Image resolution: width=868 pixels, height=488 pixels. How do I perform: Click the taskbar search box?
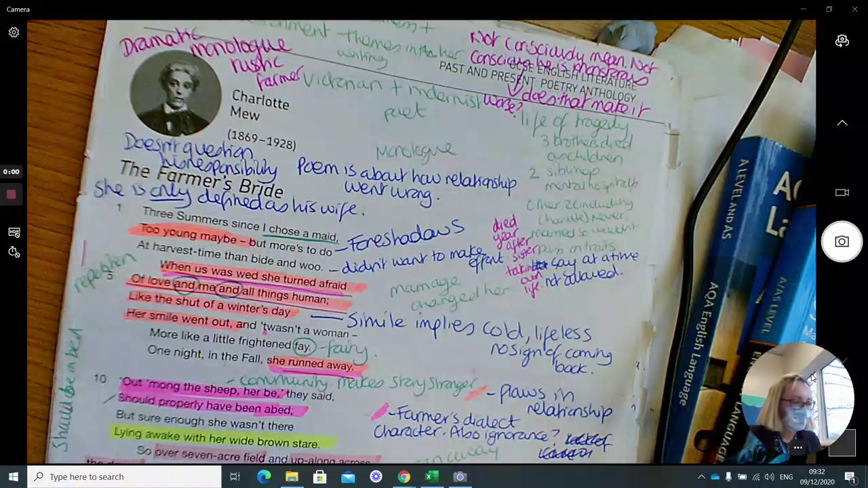point(124,476)
